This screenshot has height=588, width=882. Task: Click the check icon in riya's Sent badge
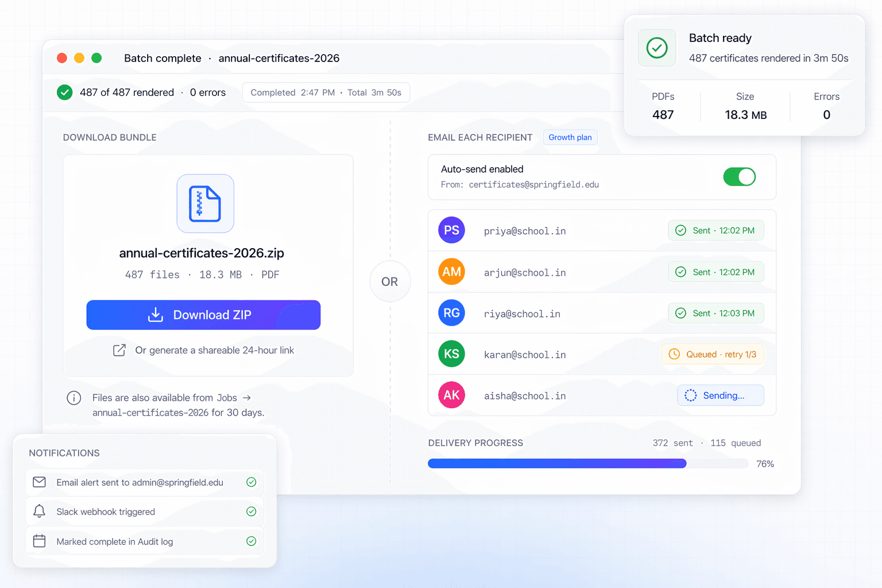point(681,313)
